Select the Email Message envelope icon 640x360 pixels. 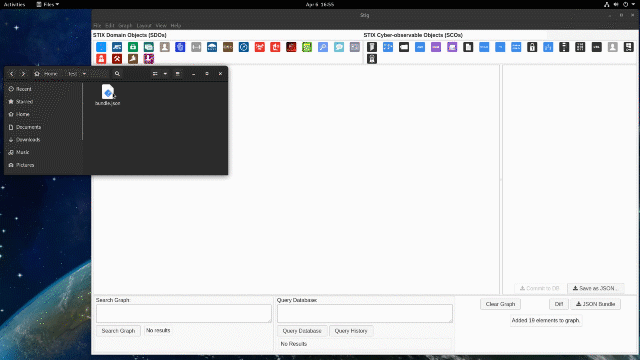(452, 47)
